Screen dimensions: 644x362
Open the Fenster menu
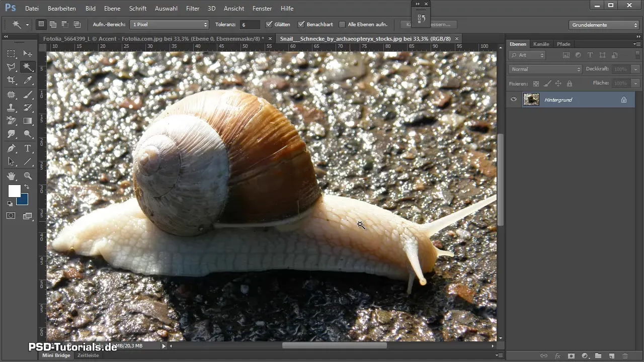(x=262, y=9)
